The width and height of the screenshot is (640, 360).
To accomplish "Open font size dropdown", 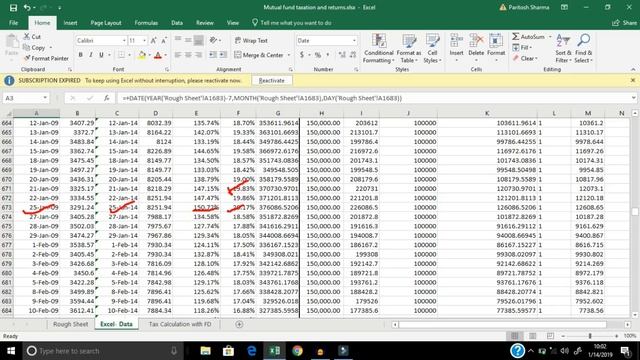I will click(144, 40).
